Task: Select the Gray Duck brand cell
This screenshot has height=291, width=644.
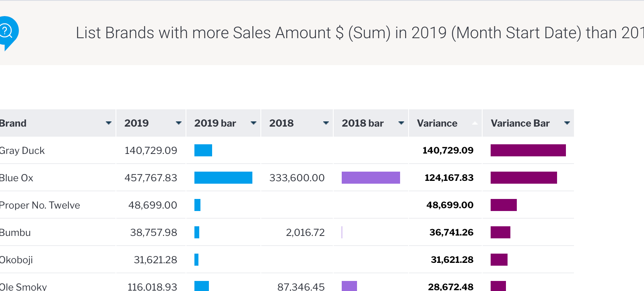Action: pos(22,151)
